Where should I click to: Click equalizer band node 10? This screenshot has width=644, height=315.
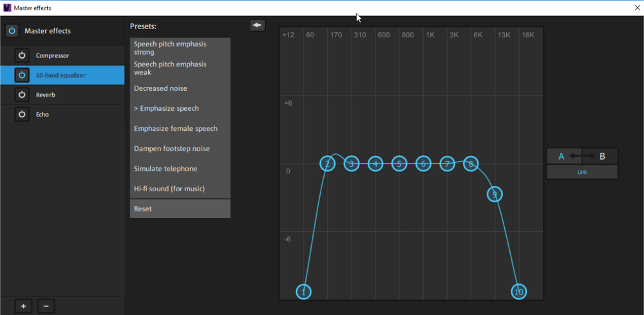[519, 292]
